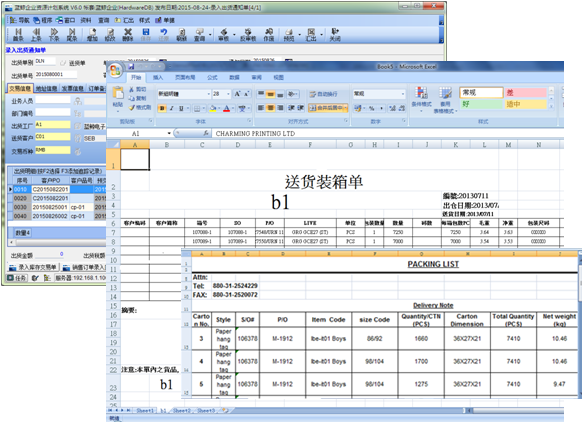Click the blue undo arrow icon in ERP
The height and width of the screenshot is (423, 583).
point(164,35)
